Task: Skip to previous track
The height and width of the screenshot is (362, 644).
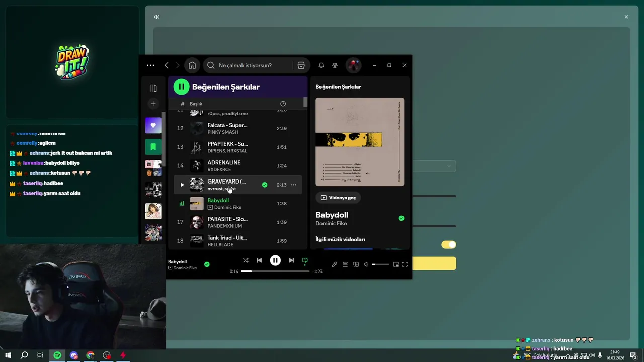Action: point(259,260)
